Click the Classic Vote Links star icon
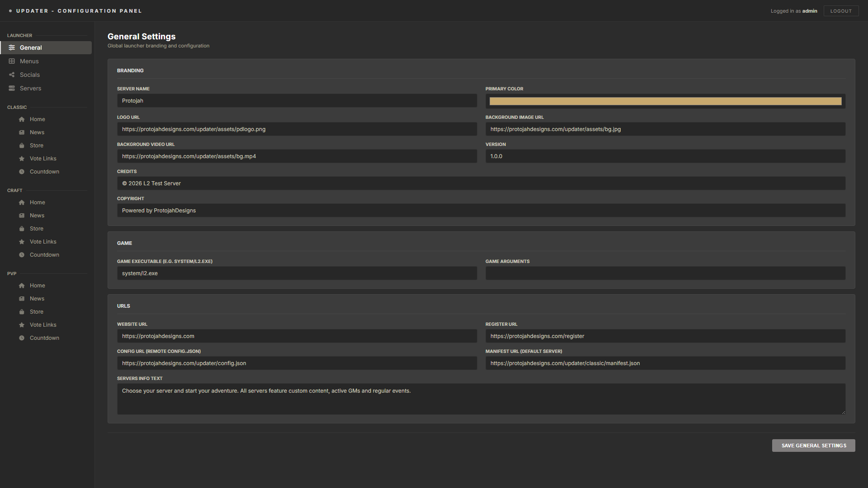868x488 pixels. [22, 159]
